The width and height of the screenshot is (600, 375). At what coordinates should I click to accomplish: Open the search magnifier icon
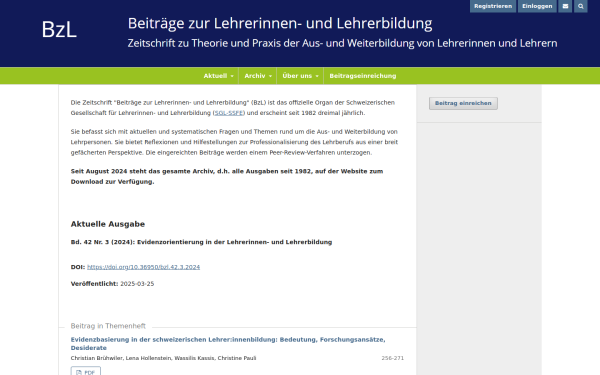[580, 6]
